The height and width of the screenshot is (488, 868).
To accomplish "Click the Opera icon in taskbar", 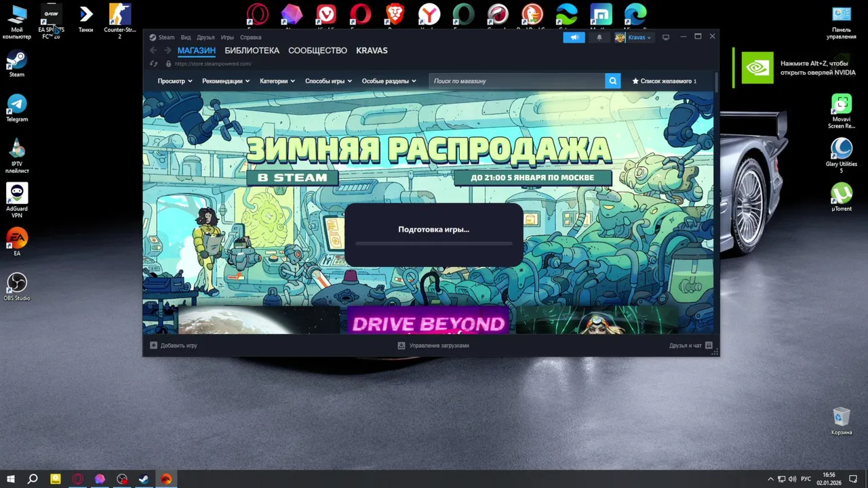I will (77, 479).
